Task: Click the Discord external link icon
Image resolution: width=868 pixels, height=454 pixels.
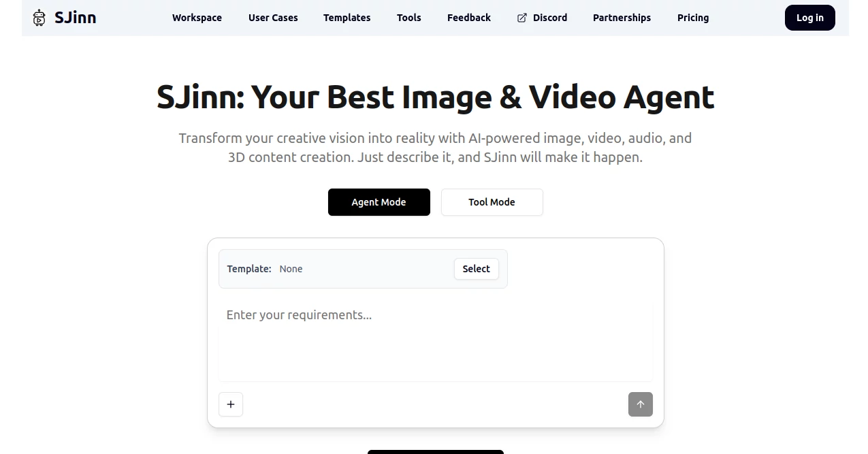Action: coord(522,18)
